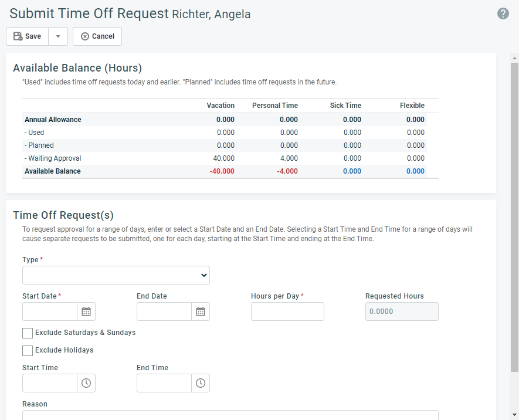Open the Type dropdown list
The height and width of the screenshot is (420, 519).
[116, 275]
